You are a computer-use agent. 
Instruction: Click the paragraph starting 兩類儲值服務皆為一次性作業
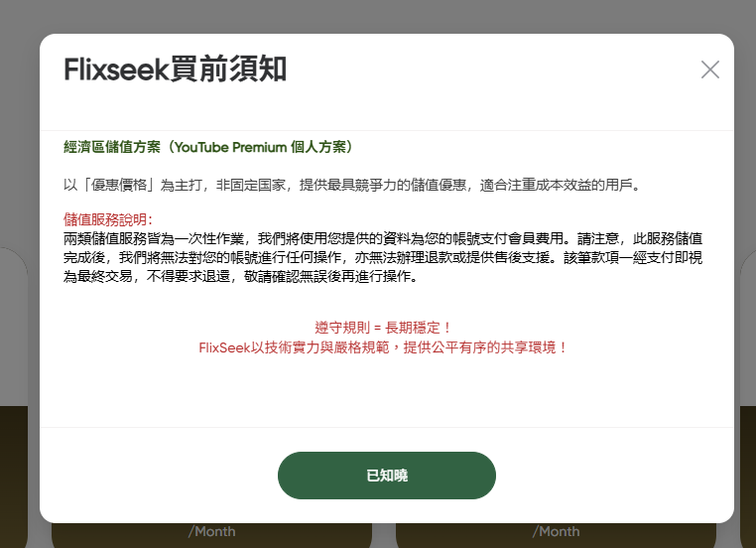383,257
